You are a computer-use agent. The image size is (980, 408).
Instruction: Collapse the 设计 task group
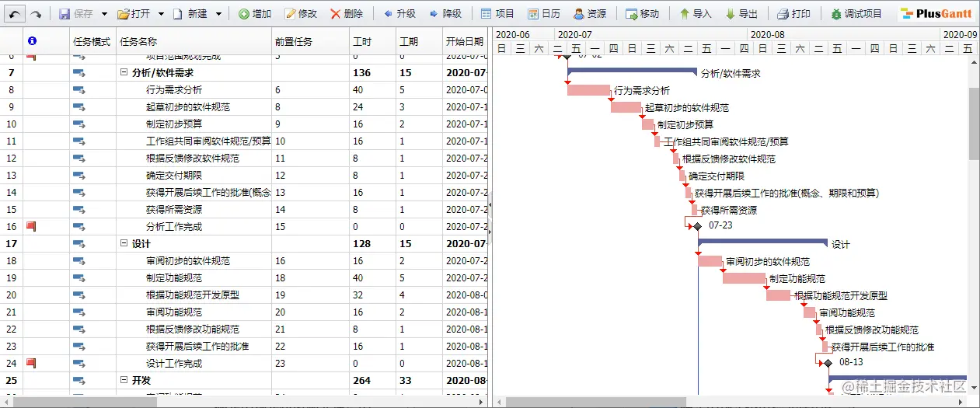[x=124, y=243]
